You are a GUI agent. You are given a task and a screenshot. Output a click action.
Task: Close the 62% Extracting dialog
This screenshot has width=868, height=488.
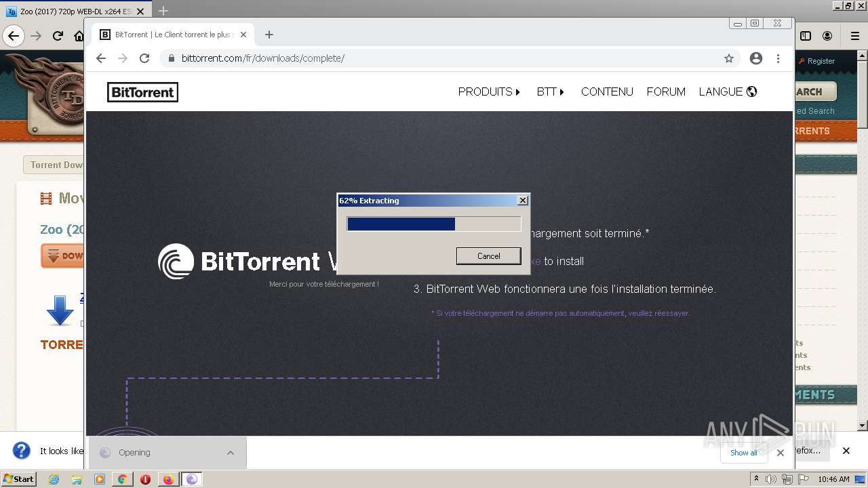coord(522,201)
